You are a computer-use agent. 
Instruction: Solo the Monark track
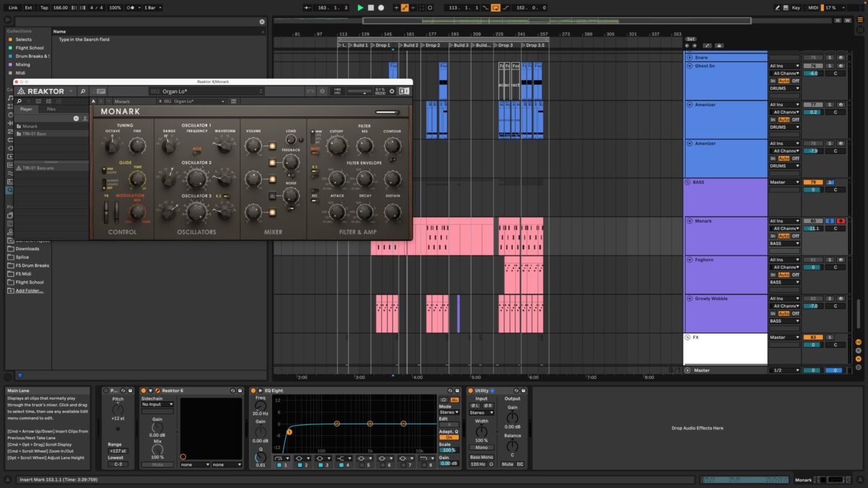pyautogui.click(x=830, y=221)
